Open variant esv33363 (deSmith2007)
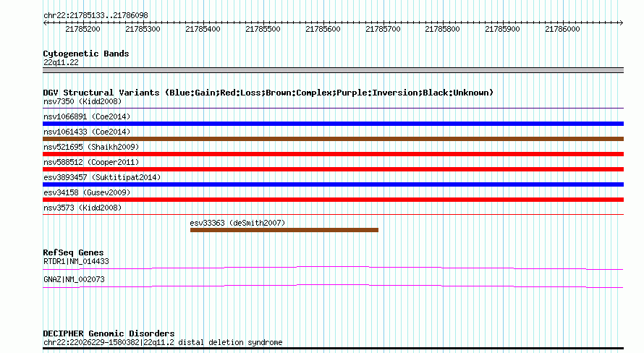644x353 pixels. click(x=237, y=223)
